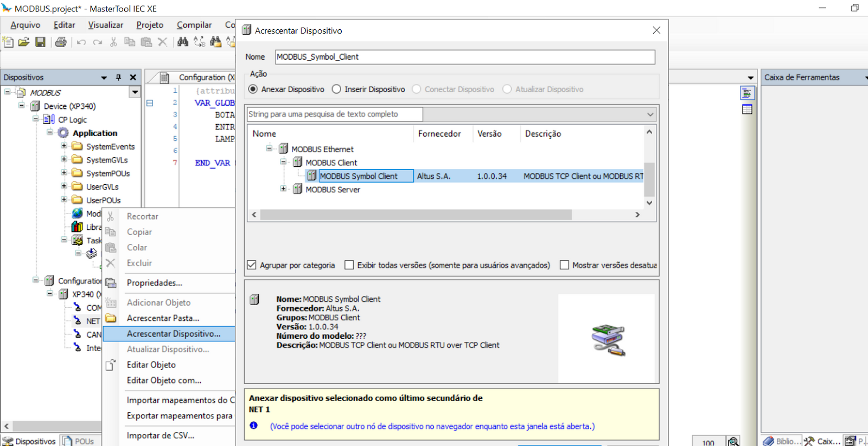Viewport: 868px width, 446px height.
Task: Click the Nome text input field
Action: [x=464, y=57]
